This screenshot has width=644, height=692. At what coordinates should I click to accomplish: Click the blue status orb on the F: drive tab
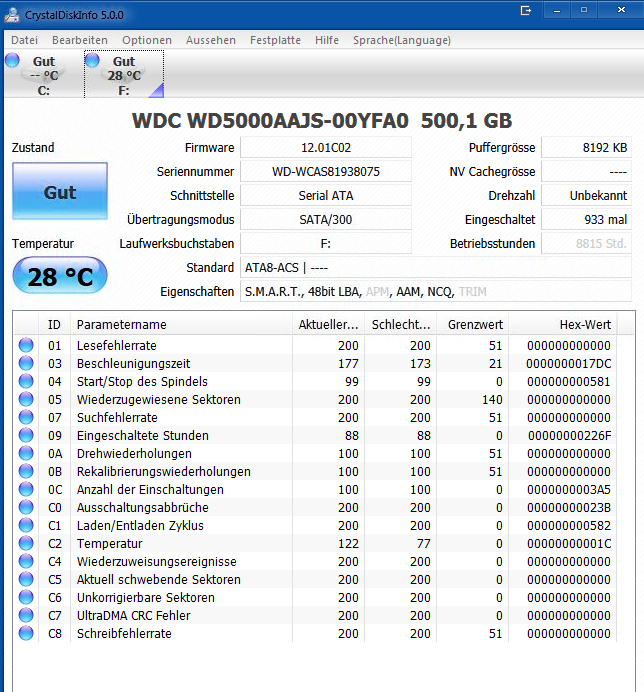coord(92,60)
